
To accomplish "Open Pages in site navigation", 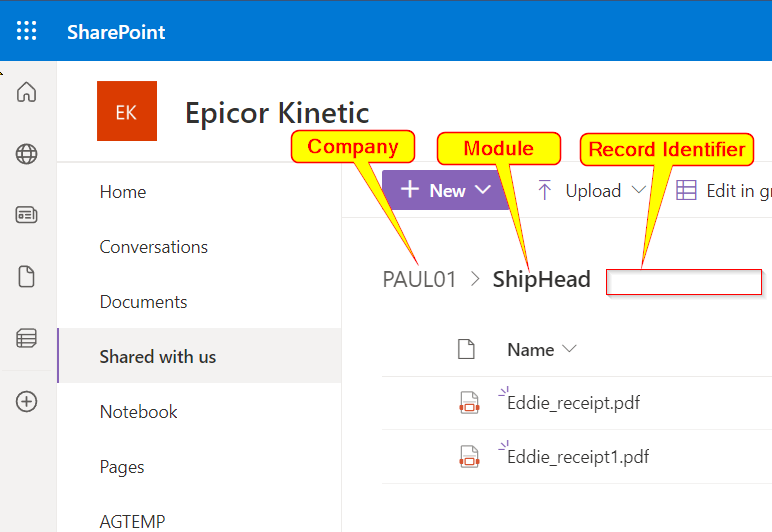I will (122, 467).
